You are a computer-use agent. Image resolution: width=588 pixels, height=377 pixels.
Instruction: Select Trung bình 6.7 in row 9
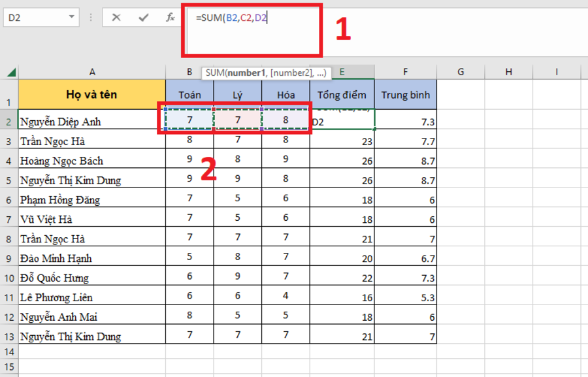coord(405,256)
